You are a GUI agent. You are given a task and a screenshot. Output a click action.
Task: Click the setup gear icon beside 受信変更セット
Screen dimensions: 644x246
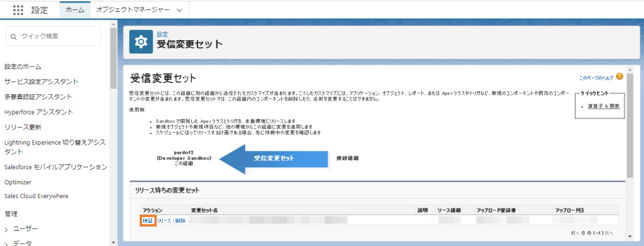pyautogui.click(x=141, y=42)
